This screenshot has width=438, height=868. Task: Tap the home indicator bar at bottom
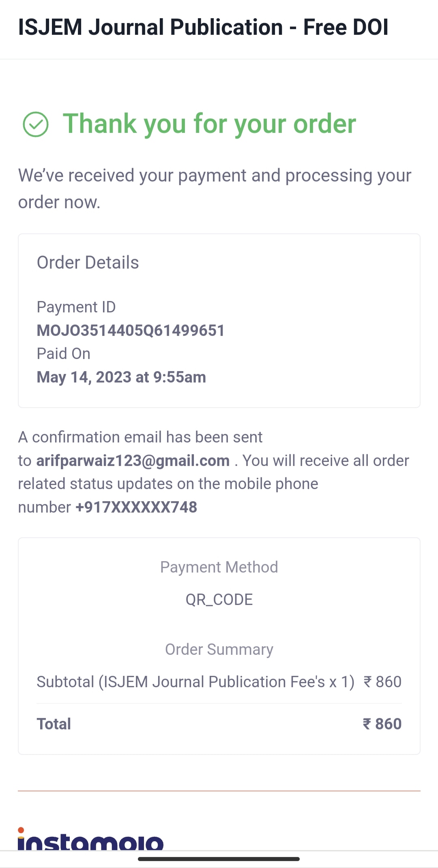(219, 859)
